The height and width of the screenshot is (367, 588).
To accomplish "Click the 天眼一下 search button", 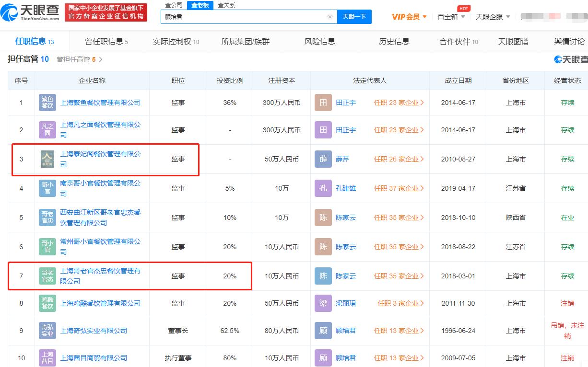I will coord(354,17).
